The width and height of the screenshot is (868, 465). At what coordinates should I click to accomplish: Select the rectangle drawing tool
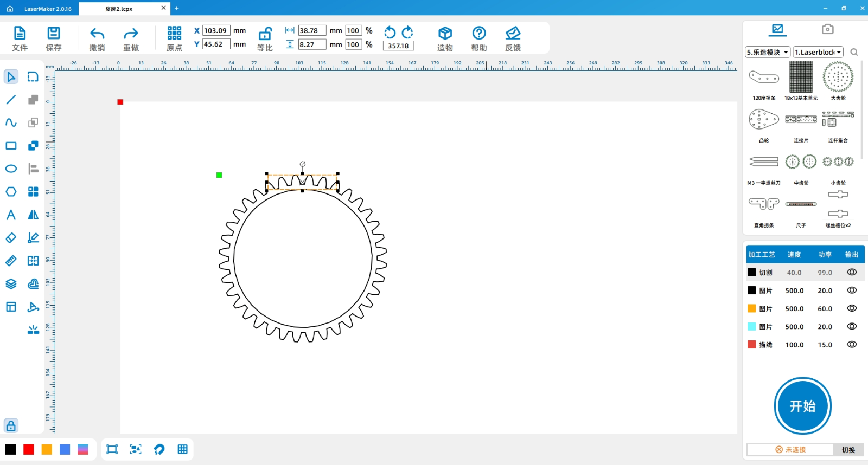(x=11, y=146)
